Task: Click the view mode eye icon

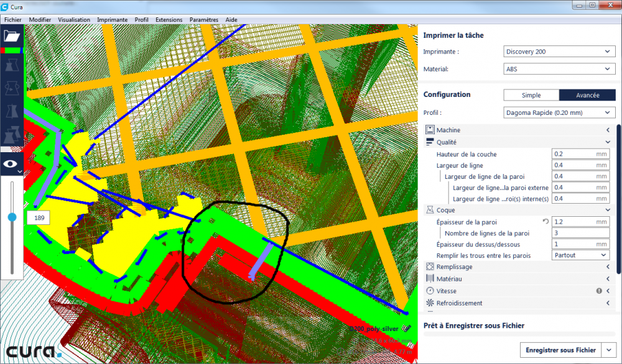Action: (11, 164)
